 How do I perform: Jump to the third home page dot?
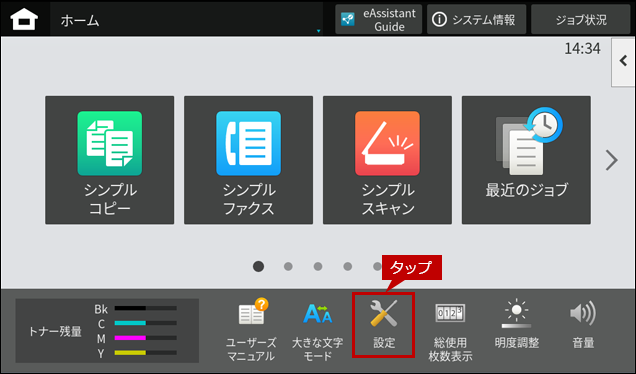pos(318,267)
